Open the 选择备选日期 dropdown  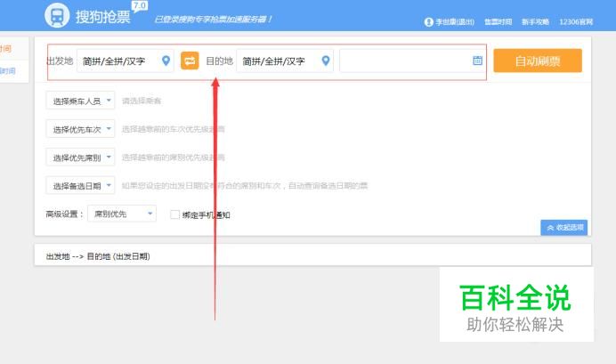[80, 185]
